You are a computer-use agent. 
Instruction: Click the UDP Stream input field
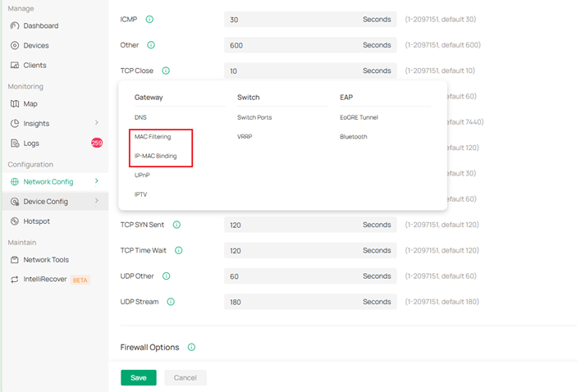pos(310,302)
